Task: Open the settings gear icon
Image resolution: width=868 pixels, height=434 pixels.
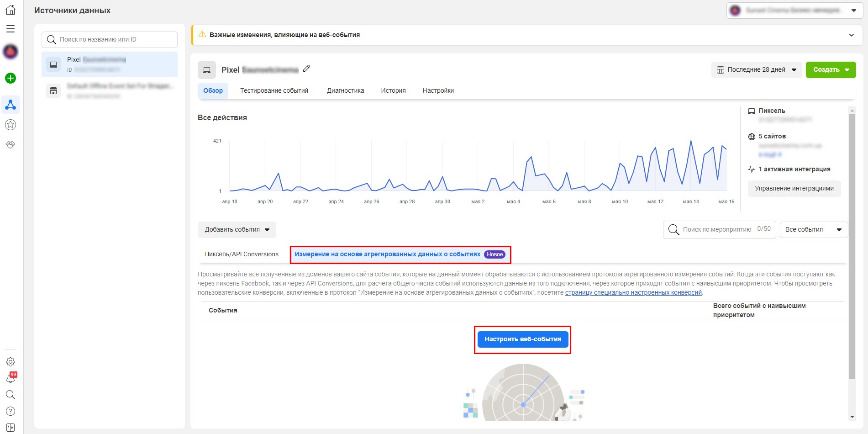Action: (11, 362)
